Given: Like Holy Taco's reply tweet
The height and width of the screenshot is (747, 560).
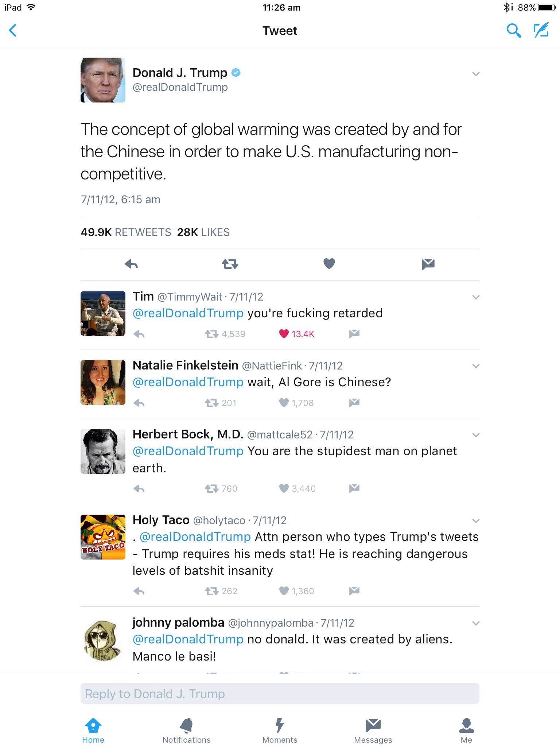Looking at the screenshot, I should click(284, 591).
